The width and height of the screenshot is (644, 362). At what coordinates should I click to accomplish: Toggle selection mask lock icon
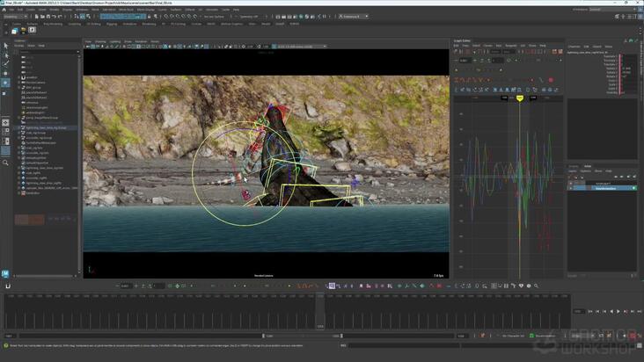pyautogui.click(x=149, y=17)
